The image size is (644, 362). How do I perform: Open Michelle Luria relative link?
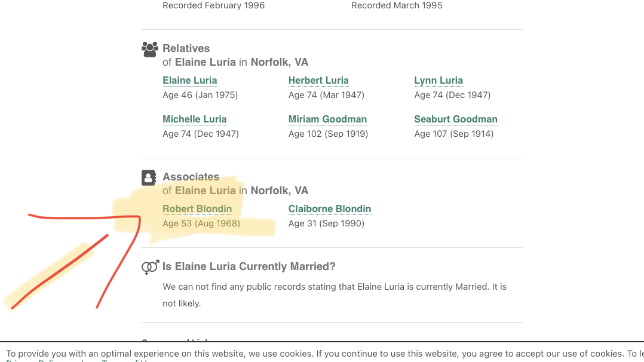195,119
